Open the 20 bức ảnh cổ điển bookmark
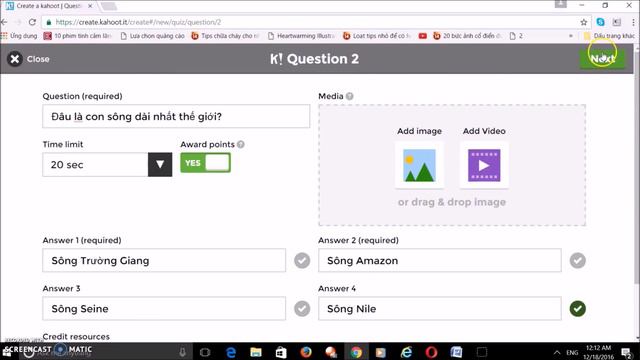The width and height of the screenshot is (640, 360). (467, 36)
